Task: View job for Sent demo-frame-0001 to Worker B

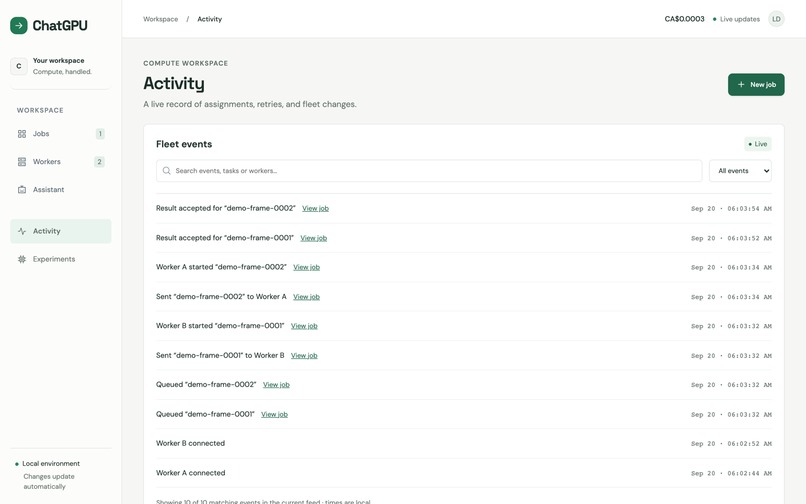Action: click(x=304, y=355)
